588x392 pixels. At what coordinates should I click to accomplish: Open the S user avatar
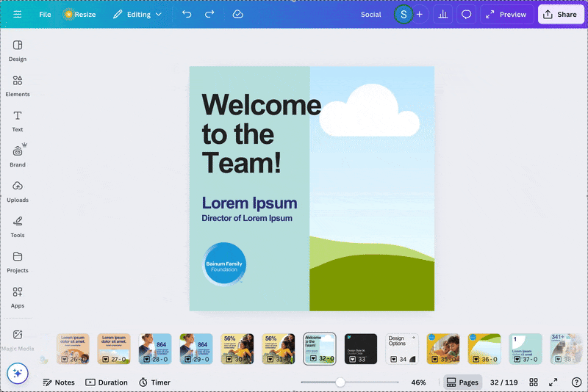tap(404, 15)
